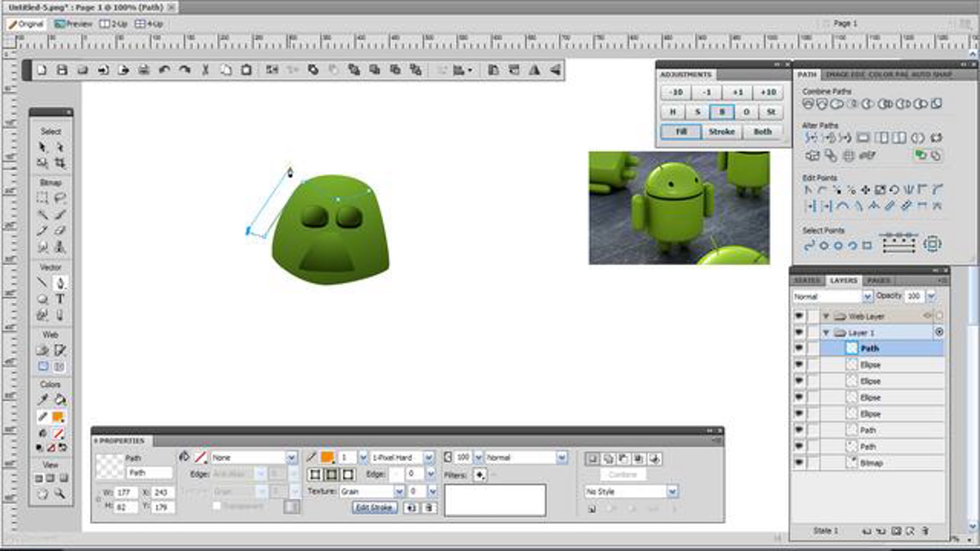
Task: Select the Subselection tool
Action: click(x=60, y=147)
